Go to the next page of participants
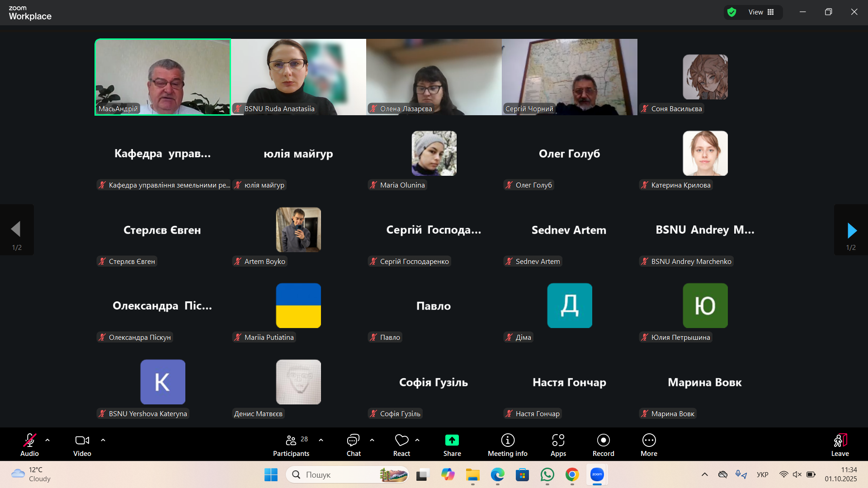 [x=851, y=230]
